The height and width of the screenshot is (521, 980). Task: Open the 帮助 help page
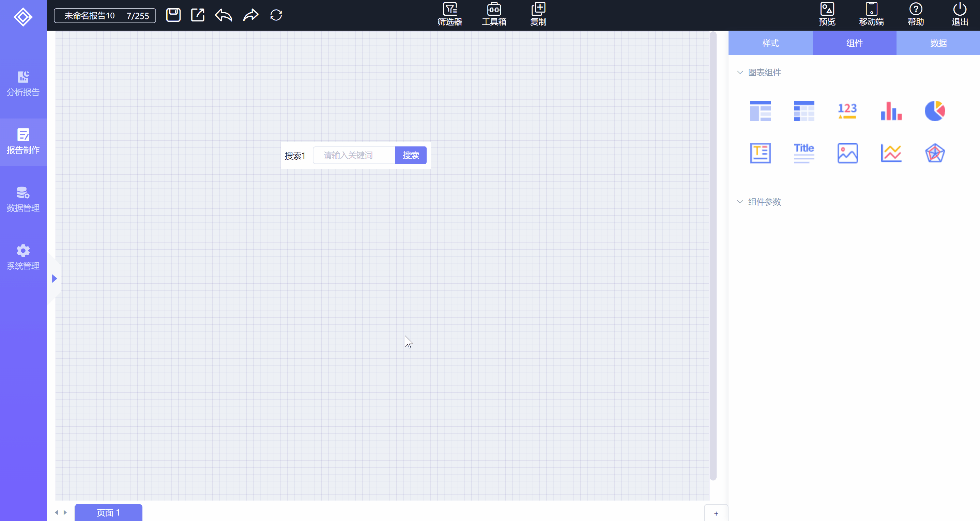(916, 14)
